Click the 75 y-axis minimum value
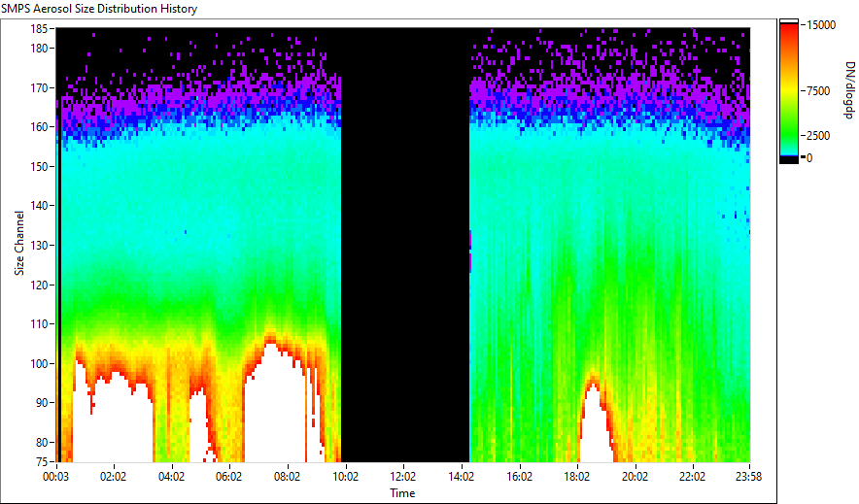The image size is (859, 504). point(42,461)
